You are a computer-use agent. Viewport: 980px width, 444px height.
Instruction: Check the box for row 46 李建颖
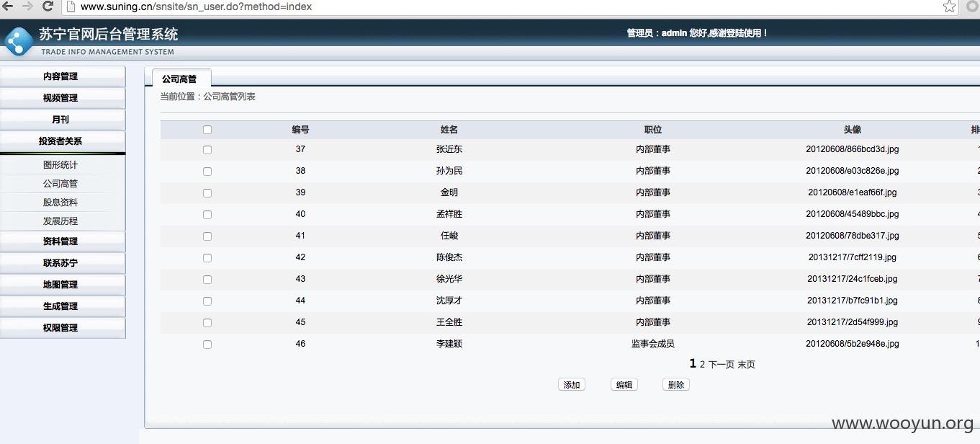click(207, 345)
